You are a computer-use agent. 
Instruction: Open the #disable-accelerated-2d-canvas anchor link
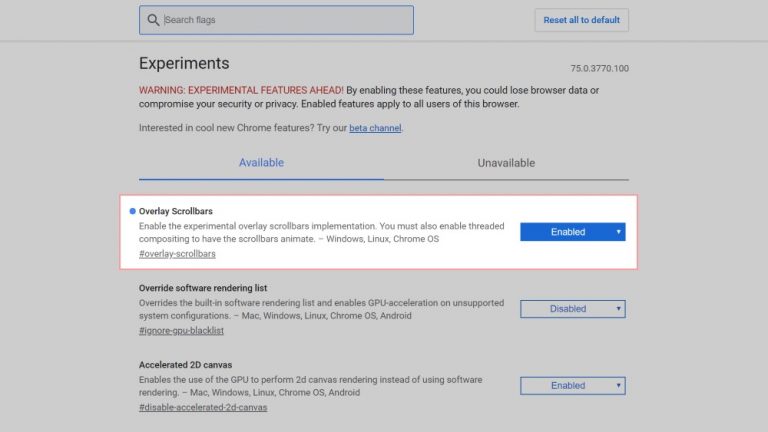coord(203,408)
